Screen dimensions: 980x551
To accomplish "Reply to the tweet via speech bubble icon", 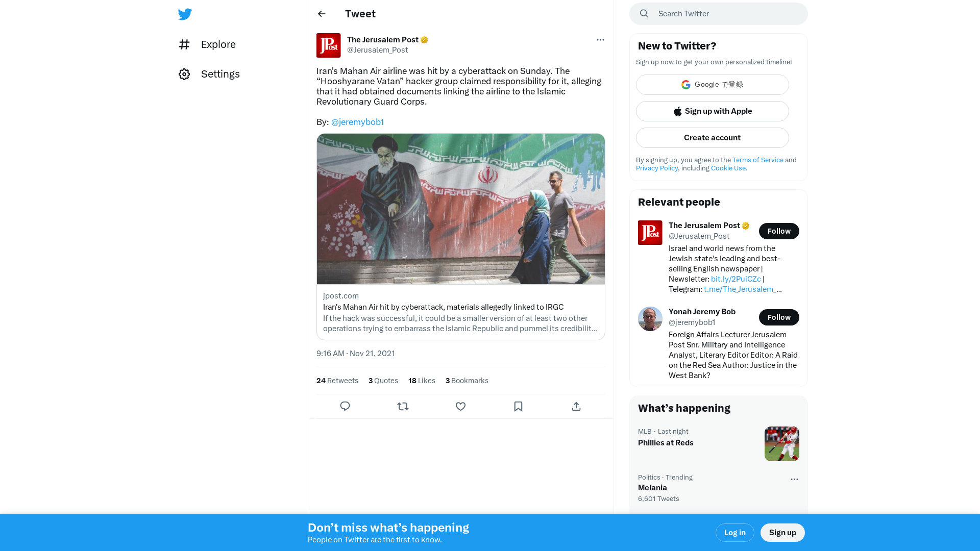I will click(345, 407).
